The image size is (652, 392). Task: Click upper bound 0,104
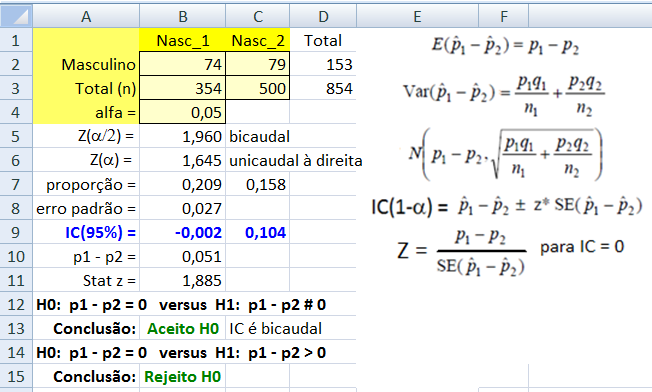[x=258, y=232]
